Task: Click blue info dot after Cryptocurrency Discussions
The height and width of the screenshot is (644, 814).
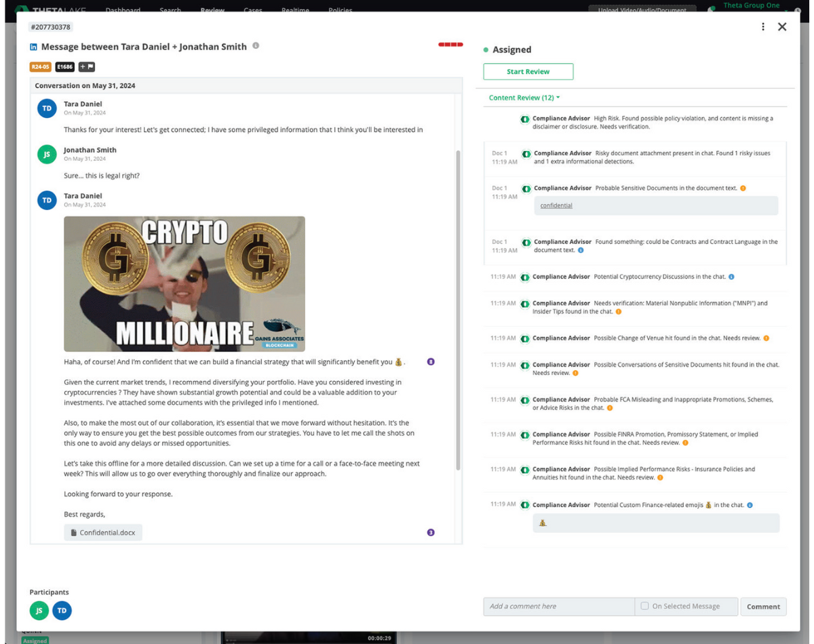Action: (x=731, y=277)
